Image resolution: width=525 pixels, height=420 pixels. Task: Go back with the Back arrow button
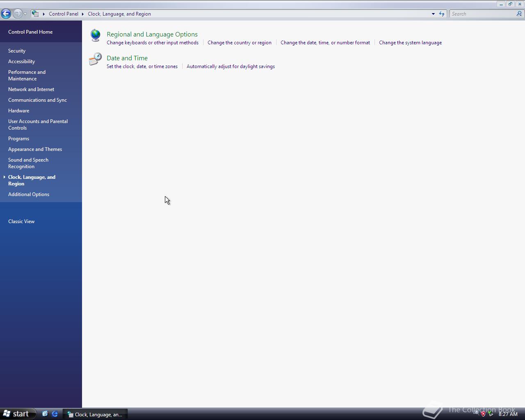click(6, 14)
